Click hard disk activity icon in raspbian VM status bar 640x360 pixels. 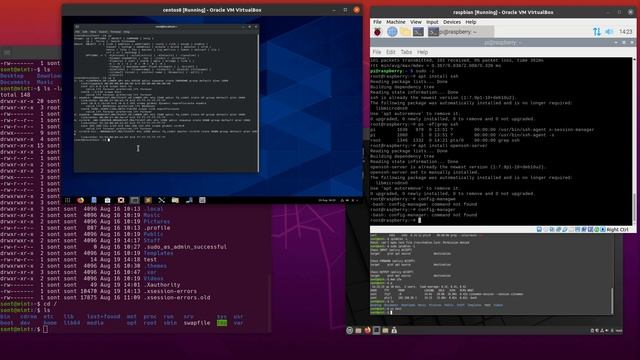tap(539, 230)
